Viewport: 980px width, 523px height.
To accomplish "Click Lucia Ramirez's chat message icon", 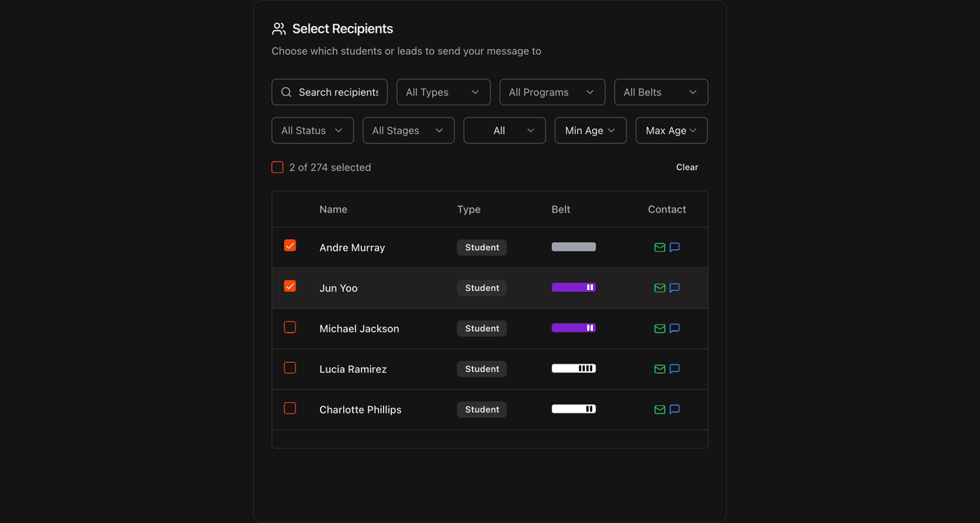I will point(675,369).
